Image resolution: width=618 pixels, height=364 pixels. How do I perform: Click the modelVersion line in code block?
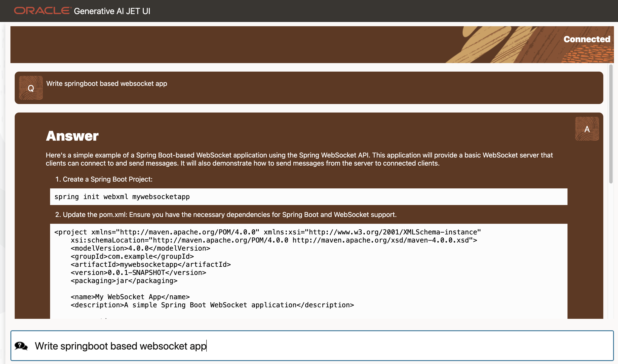pos(140,248)
